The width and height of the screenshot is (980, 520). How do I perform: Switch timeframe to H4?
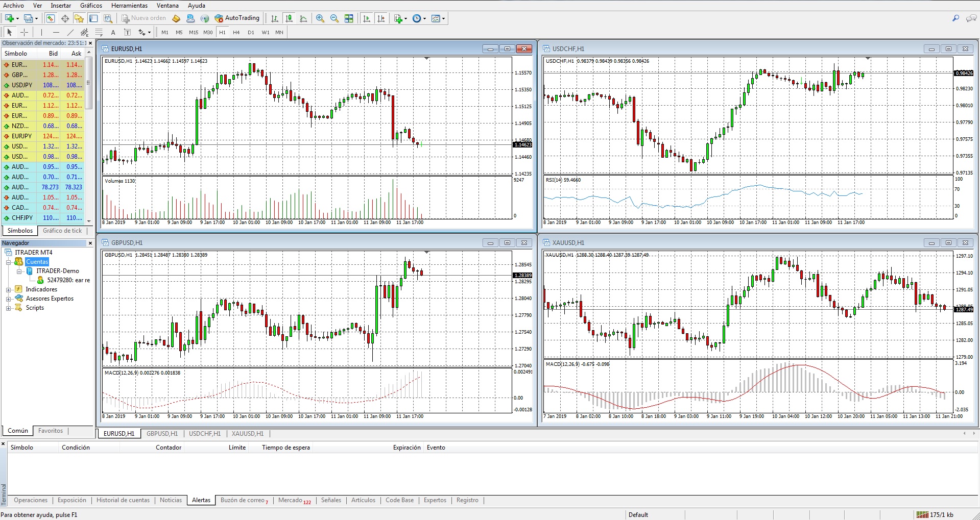click(x=236, y=32)
